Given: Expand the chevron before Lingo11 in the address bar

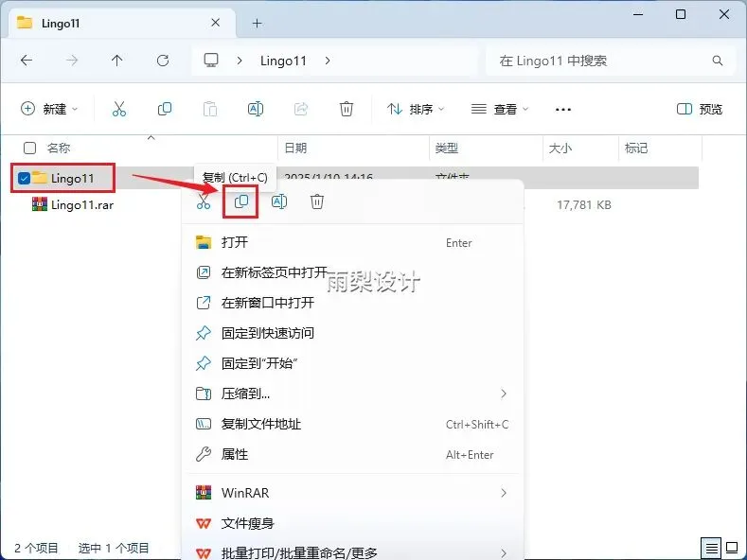Looking at the screenshot, I should pyautogui.click(x=240, y=61).
